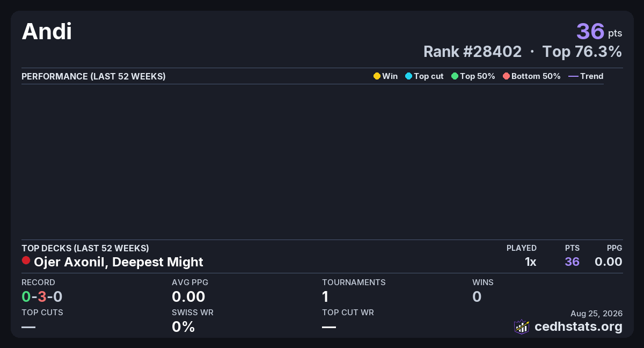644x348 pixels.
Task: Click the green Top 50% legend dot
Action: coord(455,76)
